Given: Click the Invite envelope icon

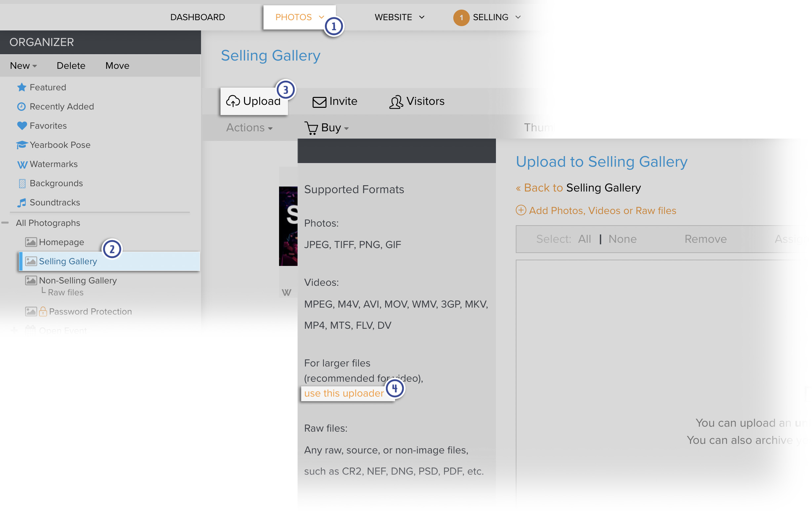Looking at the screenshot, I should (319, 102).
